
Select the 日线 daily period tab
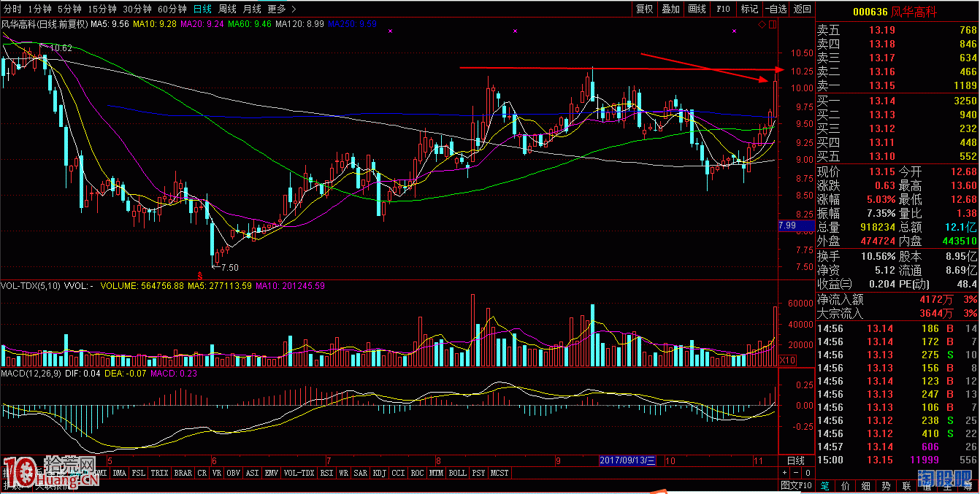click(203, 9)
